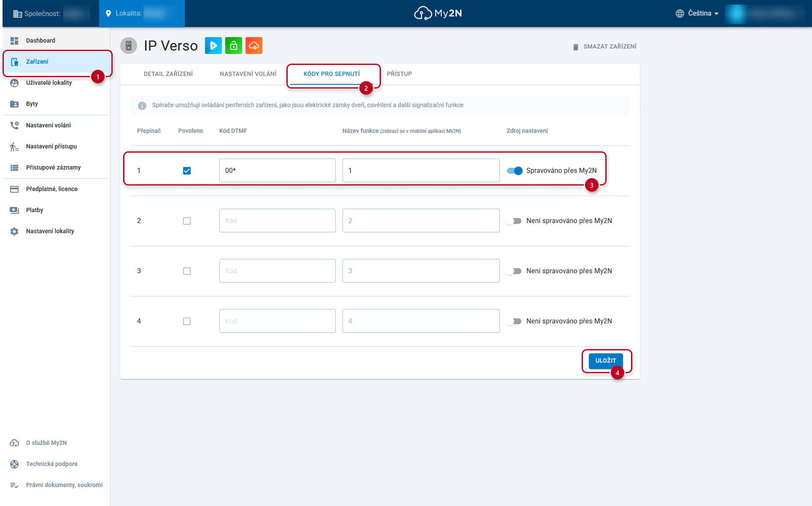Viewport: 812px width, 506px height.
Task: Click the Nastavení lokality gear icon
Action: click(14, 231)
